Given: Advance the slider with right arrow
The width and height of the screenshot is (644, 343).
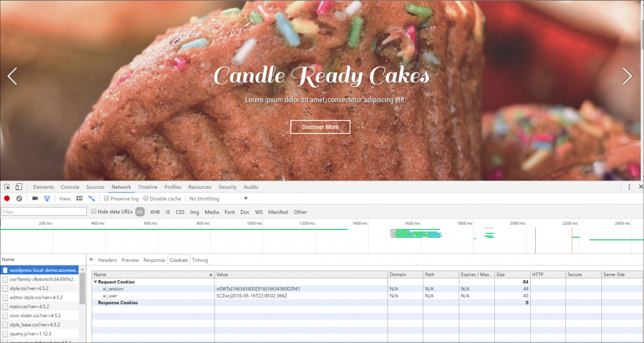Looking at the screenshot, I should [x=626, y=76].
